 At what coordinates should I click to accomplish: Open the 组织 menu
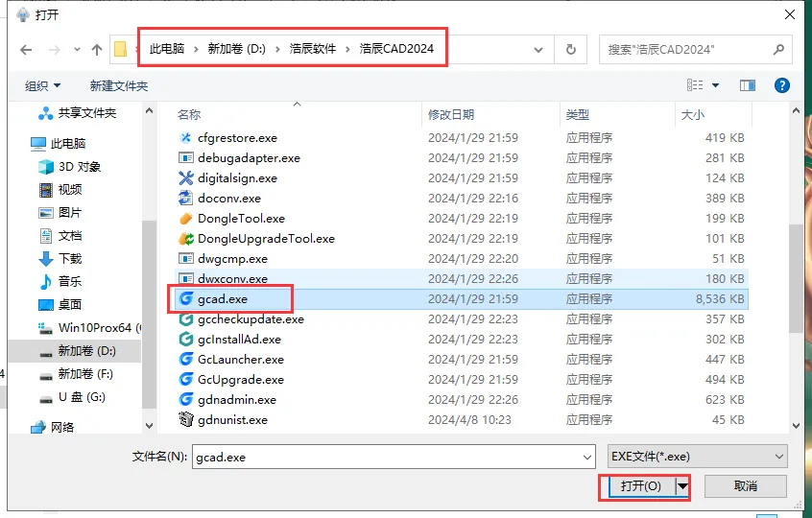click(42, 86)
